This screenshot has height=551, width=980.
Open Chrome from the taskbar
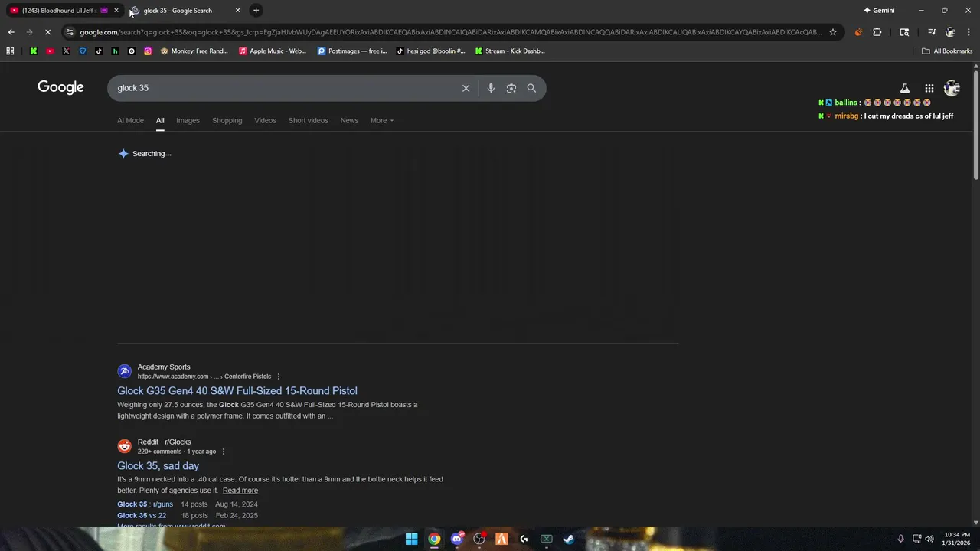click(434, 539)
